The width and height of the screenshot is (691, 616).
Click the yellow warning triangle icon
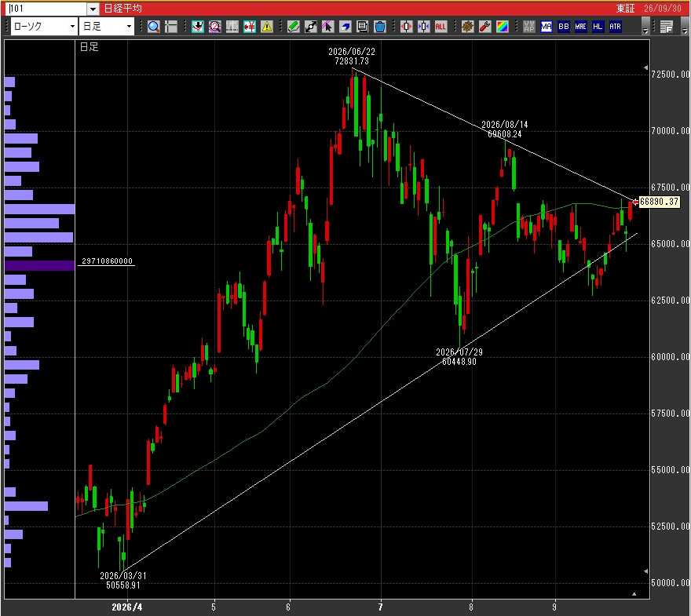pyautogui.click(x=267, y=27)
